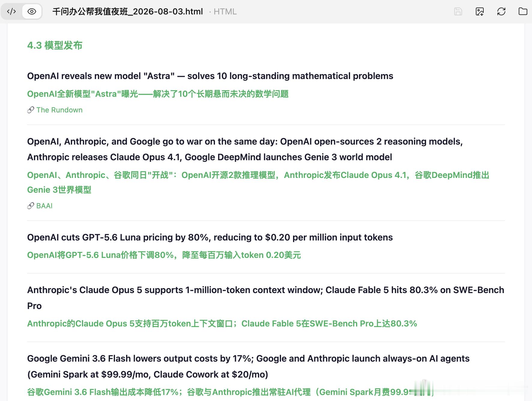Click the Chinese 谷歌Gemini 3.6 Flash输出成本 line
532x401 pixels.
tap(231, 392)
